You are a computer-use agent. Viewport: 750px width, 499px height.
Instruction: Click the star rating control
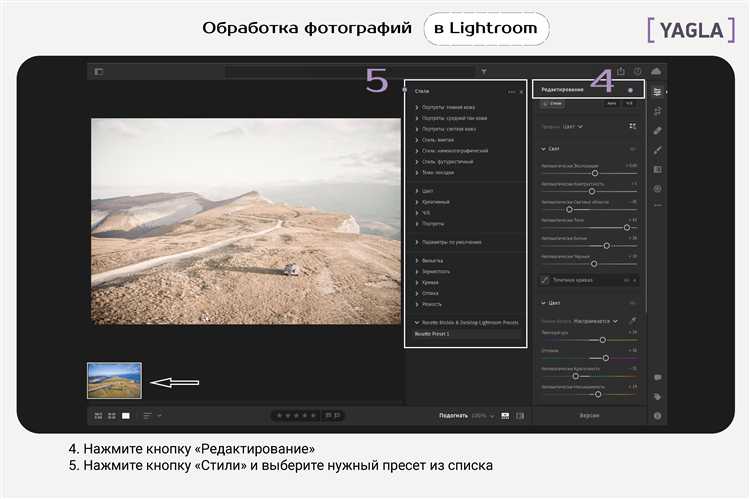click(297, 416)
